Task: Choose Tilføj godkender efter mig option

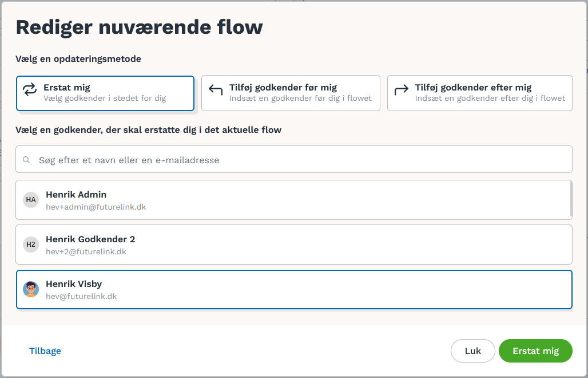Action: pos(480,93)
